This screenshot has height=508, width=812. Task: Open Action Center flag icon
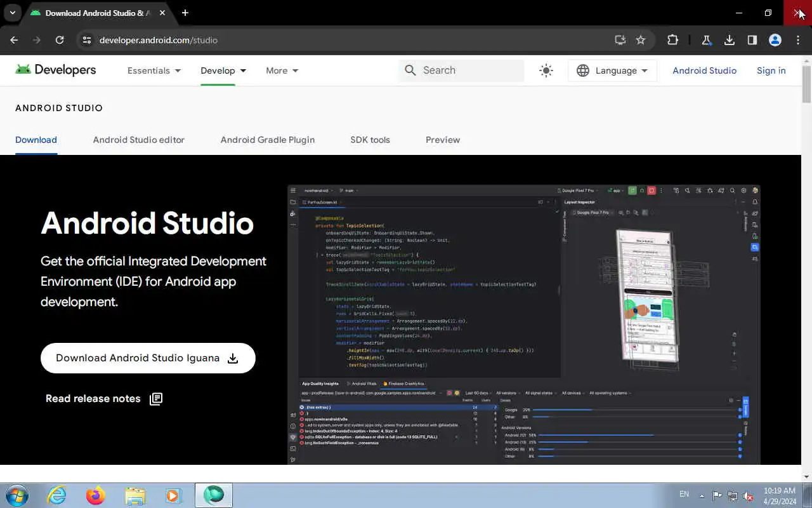[717, 495]
